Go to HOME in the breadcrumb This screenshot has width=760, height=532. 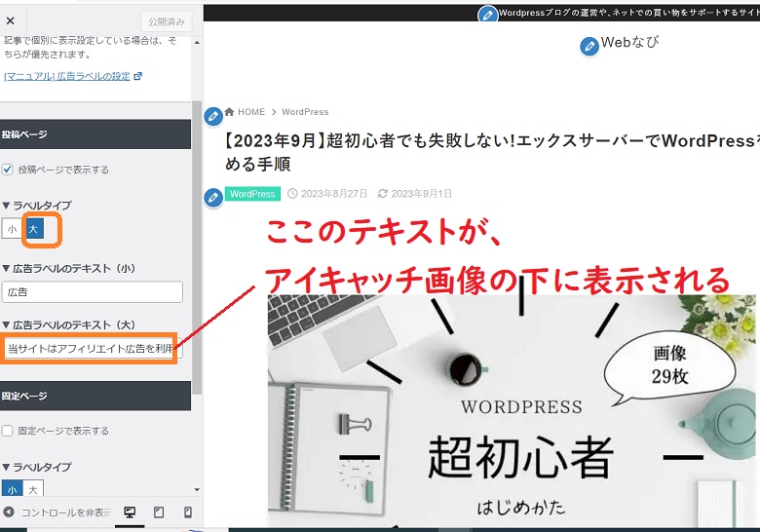coord(251,112)
